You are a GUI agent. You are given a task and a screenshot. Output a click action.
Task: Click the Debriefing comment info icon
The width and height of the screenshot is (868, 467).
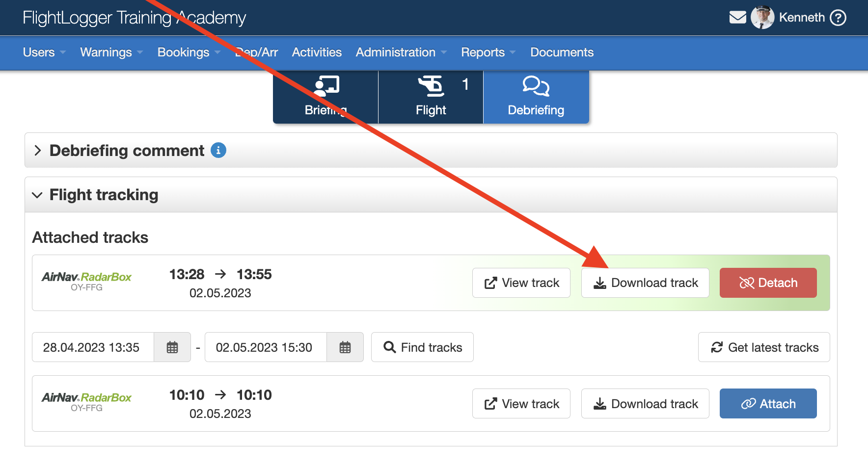pyautogui.click(x=218, y=150)
